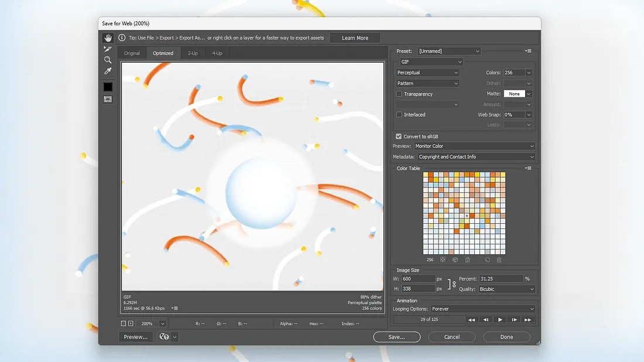
Task: Click the constrain proportions link icon
Action: (x=454, y=284)
